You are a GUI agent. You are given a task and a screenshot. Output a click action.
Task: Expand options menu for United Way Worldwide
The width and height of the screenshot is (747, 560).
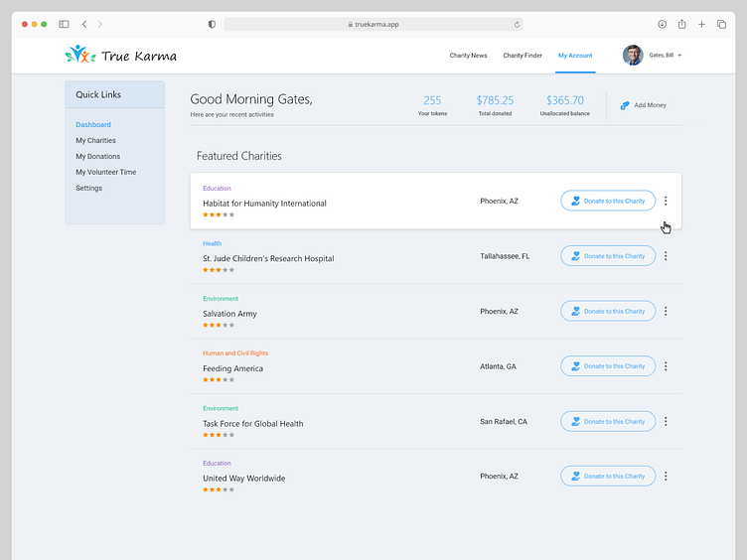(x=666, y=477)
